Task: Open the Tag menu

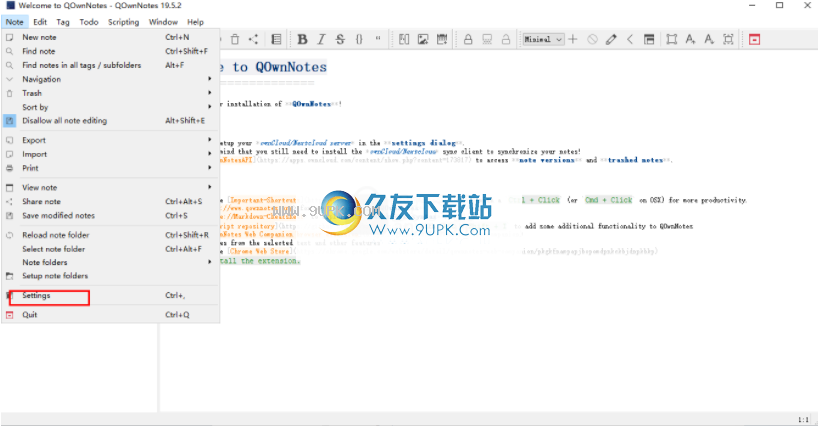Action: (63, 22)
